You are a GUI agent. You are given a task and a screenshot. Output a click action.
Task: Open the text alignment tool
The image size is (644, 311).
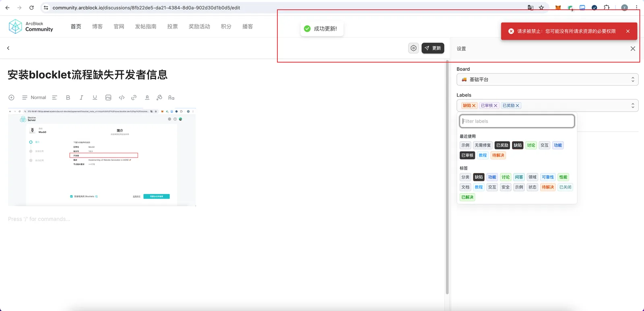[x=54, y=97]
